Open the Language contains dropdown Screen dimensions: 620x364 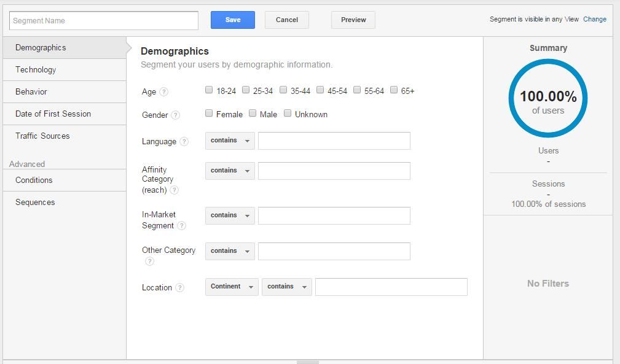tap(229, 141)
